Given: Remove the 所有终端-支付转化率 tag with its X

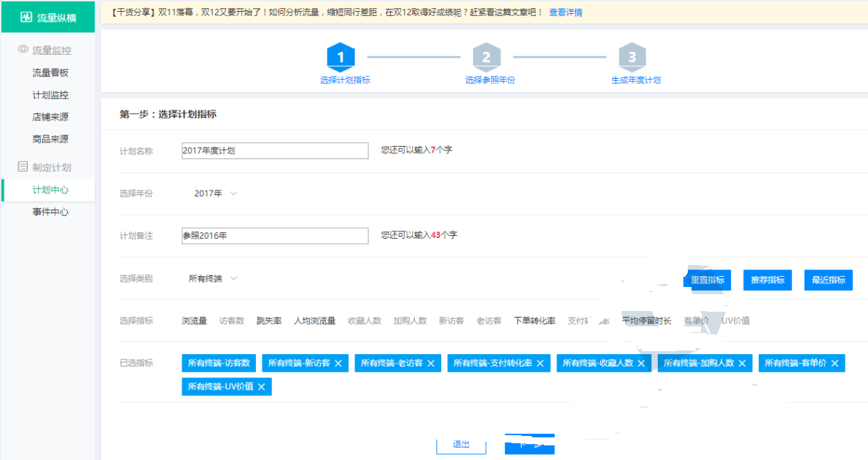Looking at the screenshot, I should pos(540,364).
